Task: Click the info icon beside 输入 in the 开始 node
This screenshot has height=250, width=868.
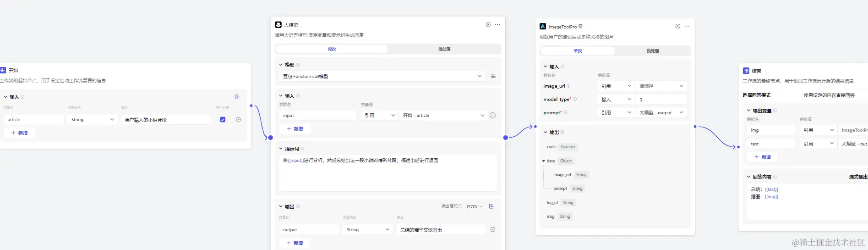Action: [x=22, y=97]
